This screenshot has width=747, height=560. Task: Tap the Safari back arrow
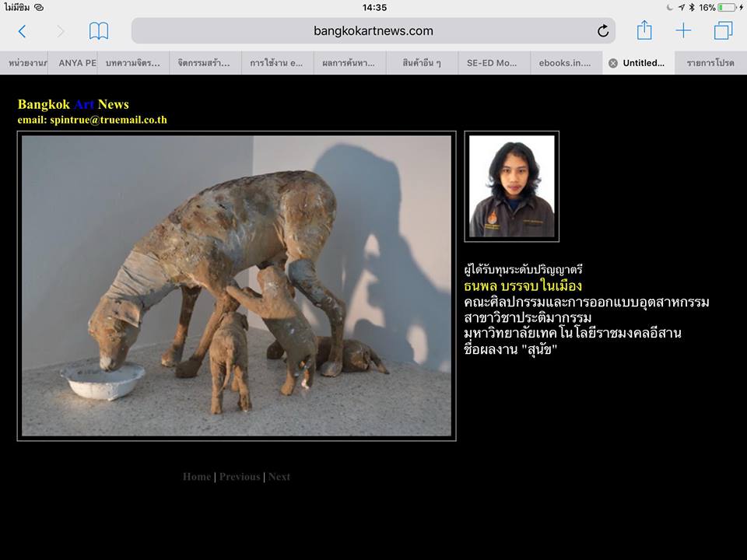pos(22,31)
